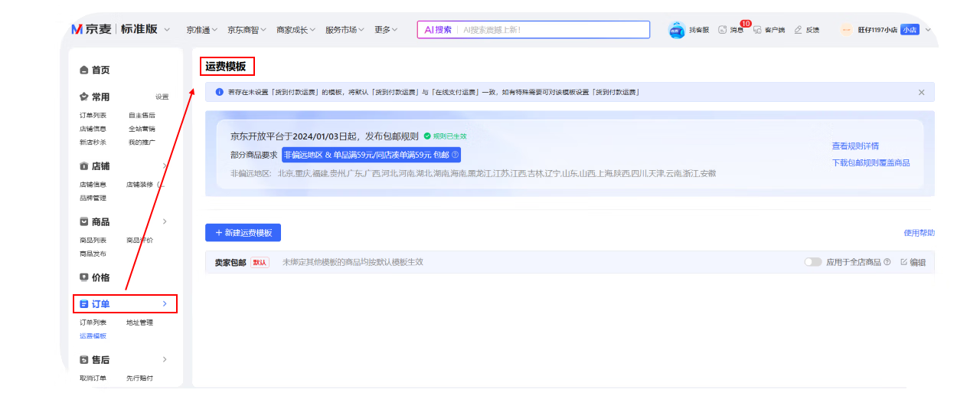Click the 新建运费模板 button

pyautogui.click(x=243, y=233)
